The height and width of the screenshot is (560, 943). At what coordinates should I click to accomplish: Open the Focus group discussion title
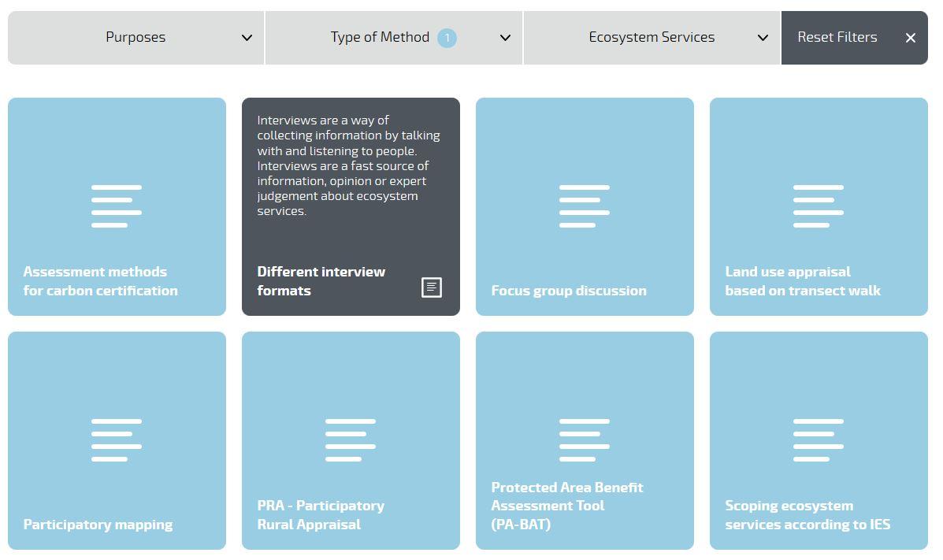click(x=569, y=291)
